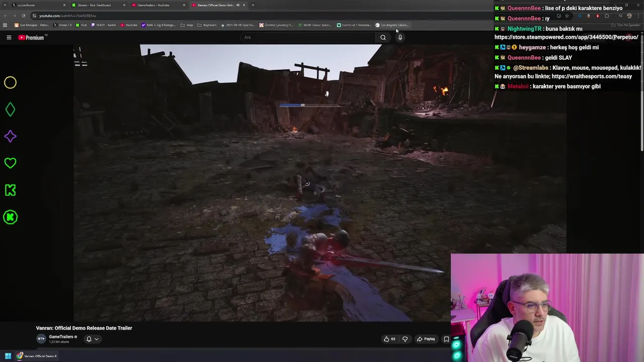Open the bookmarks apps grid icon

5,25
